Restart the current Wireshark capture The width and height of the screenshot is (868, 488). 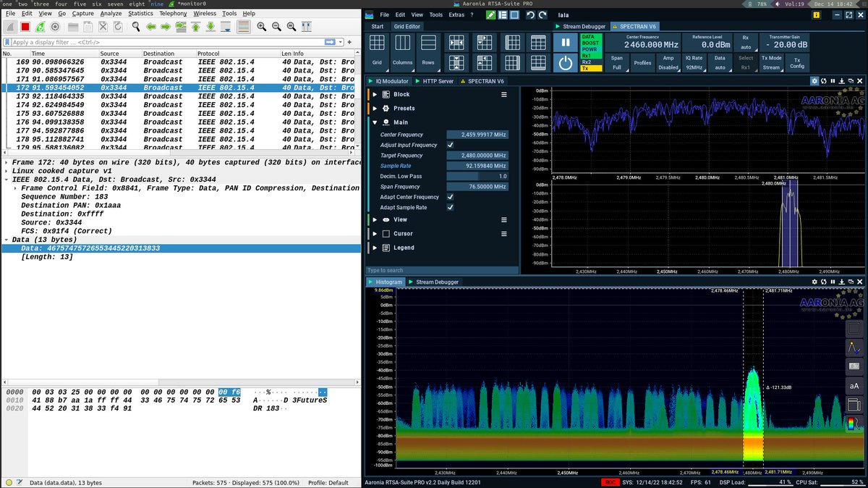40,28
